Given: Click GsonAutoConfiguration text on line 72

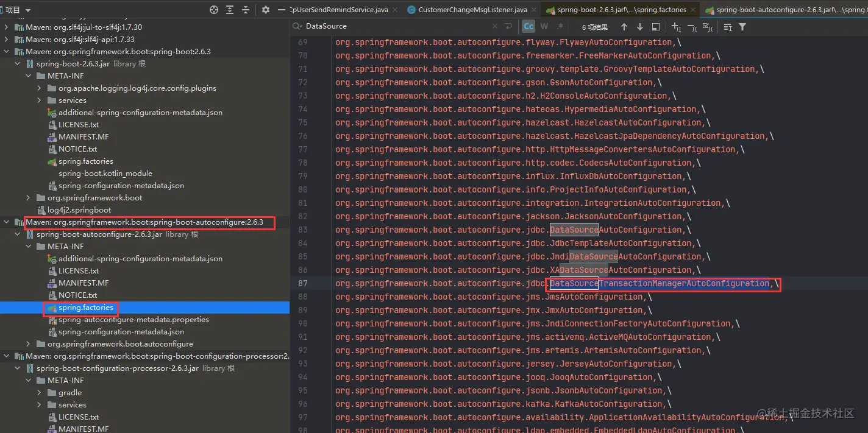Looking at the screenshot, I should 601,82.
